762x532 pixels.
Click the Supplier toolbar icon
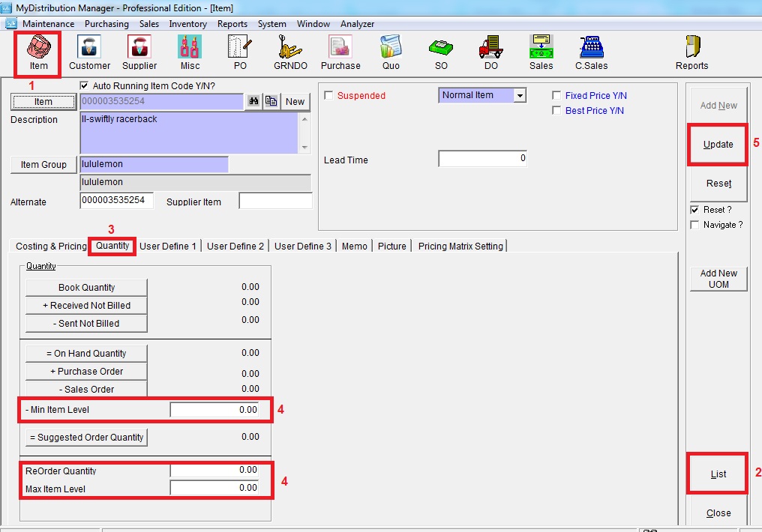coord(139,51)
